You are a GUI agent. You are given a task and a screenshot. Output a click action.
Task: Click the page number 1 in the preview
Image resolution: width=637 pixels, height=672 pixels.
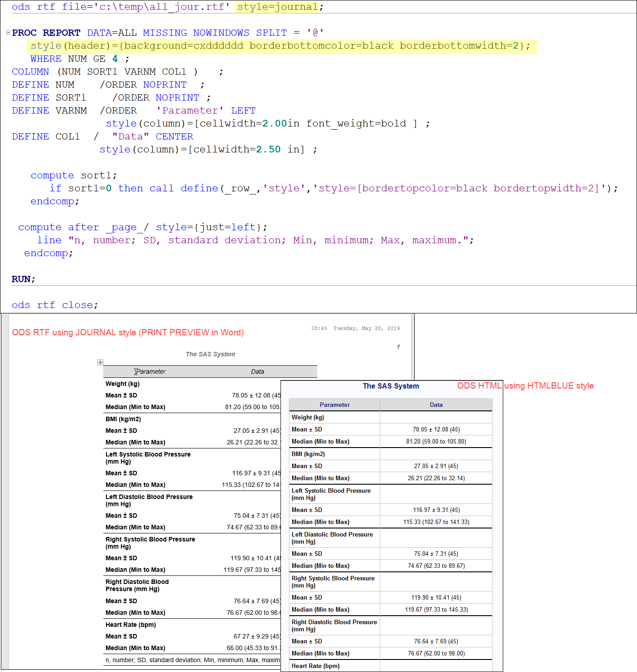(x=398, y=346)
